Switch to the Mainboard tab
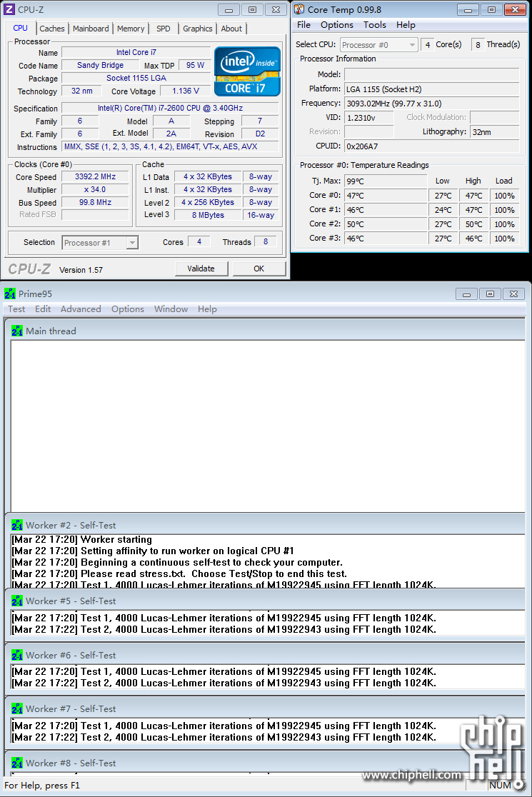 pyautogui.click(x=91, y=29)
